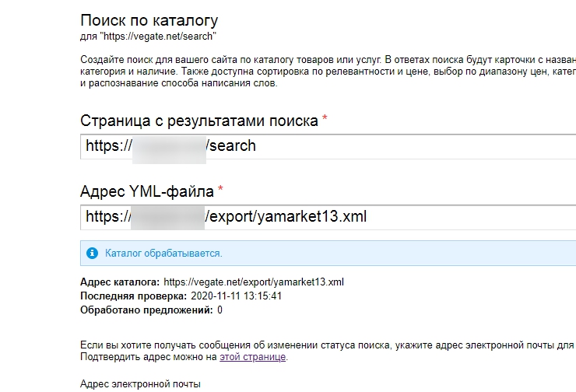Click the "Адрес YML-файла" label
This screenshot has height=392, width=576.
tap(147, 191)
